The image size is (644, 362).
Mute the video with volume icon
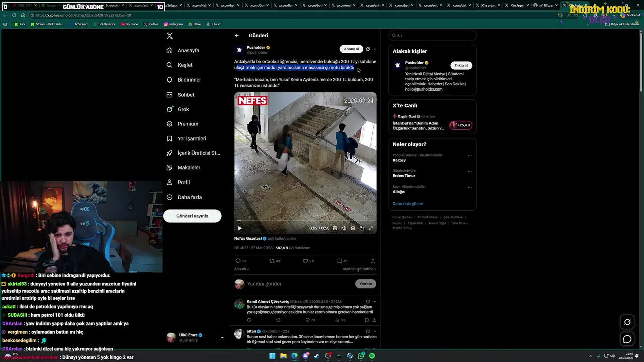click(344, 228)
